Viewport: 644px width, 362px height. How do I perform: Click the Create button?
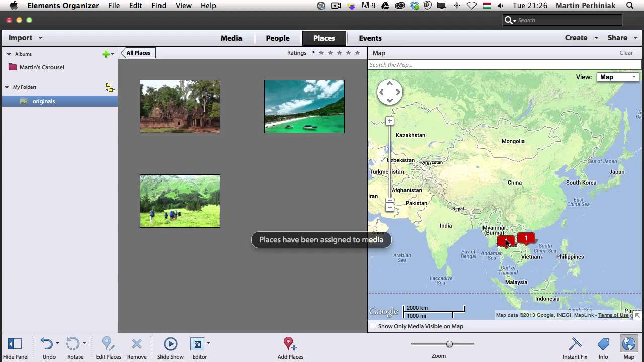(576, 38)
